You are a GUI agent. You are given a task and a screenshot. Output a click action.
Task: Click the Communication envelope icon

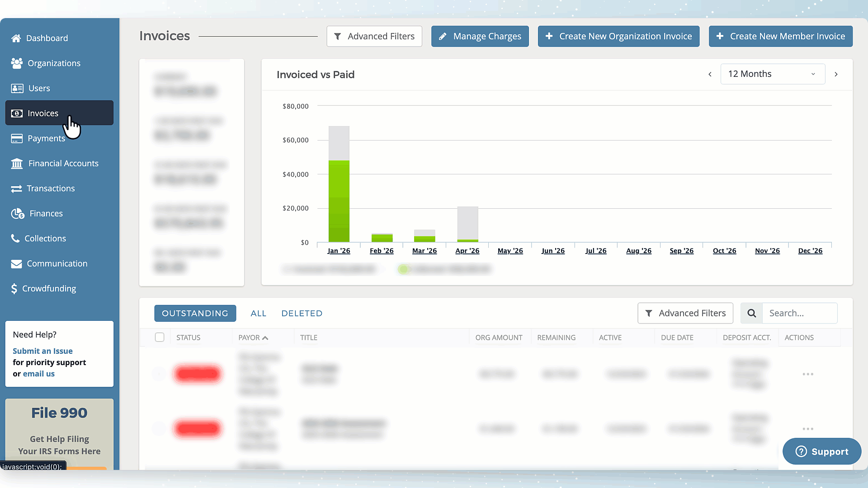pyautogui.click(x=16, y=264)
